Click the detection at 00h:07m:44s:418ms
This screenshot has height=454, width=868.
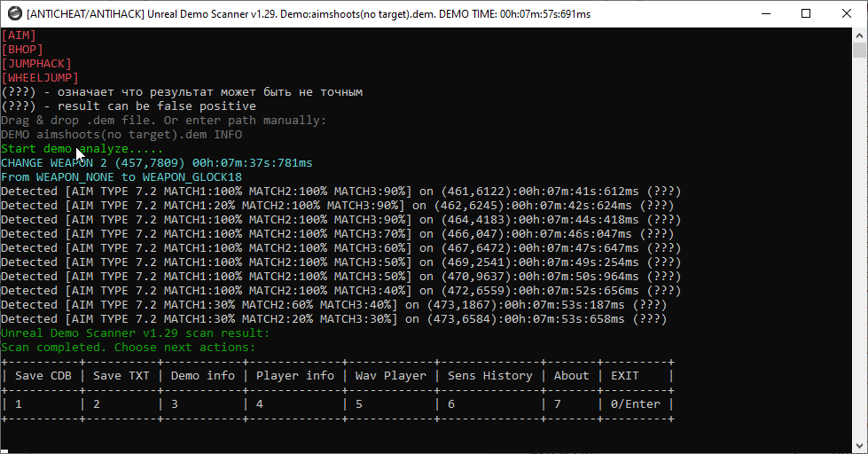click(x=341, y=220)
